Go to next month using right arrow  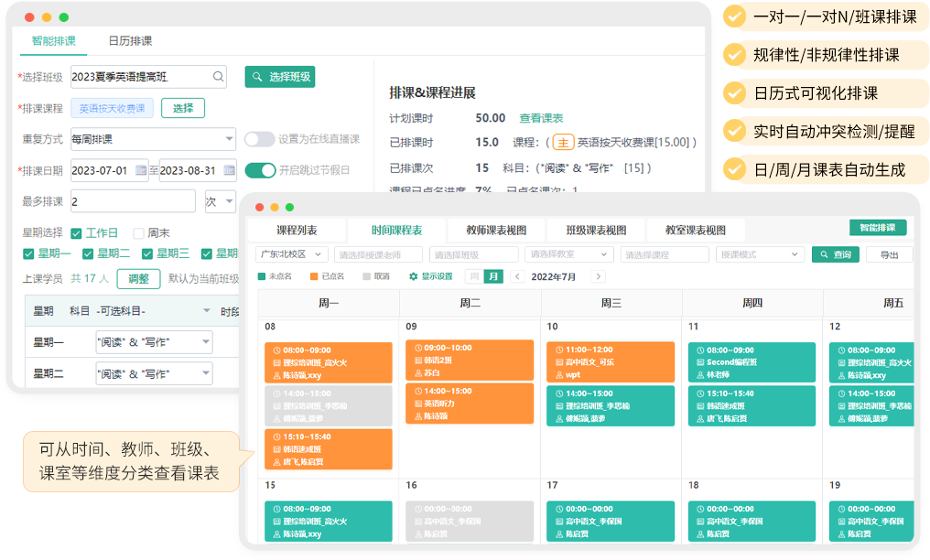[x=598, y=276]
